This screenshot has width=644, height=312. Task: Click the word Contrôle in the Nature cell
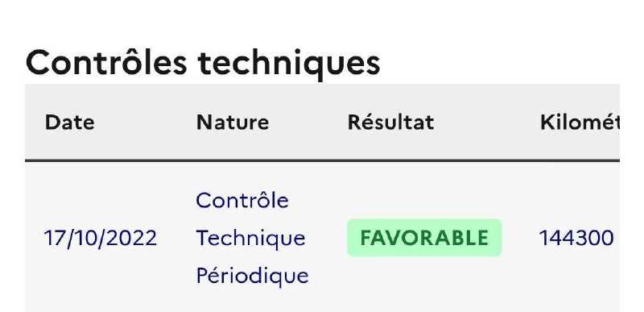[x=242, y=200]
